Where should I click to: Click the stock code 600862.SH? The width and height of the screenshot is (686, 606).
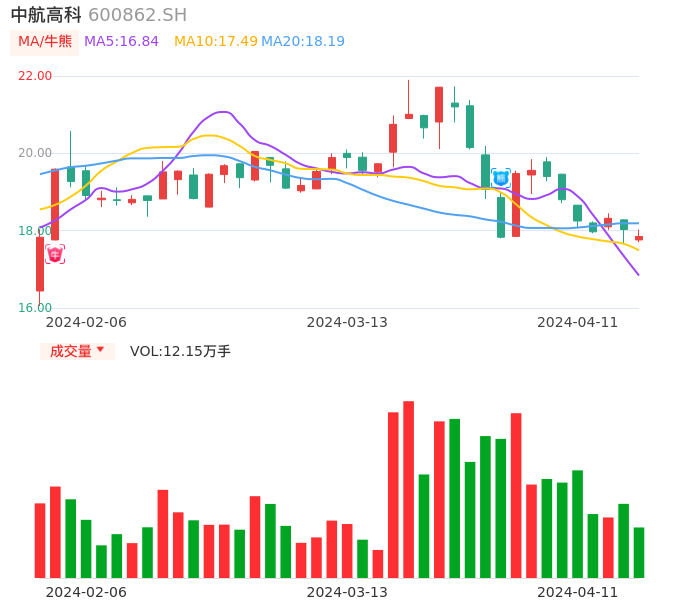tap(137, 15)
